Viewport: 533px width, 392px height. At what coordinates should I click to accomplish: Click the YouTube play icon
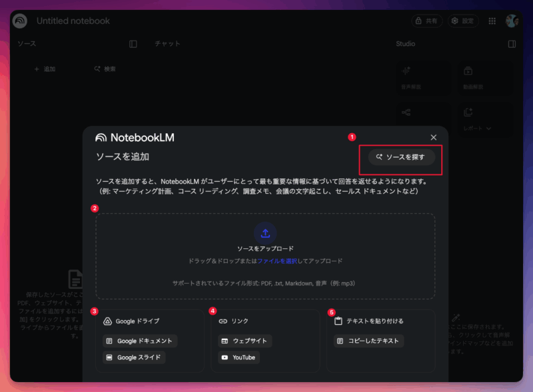[x=225, y=357]
